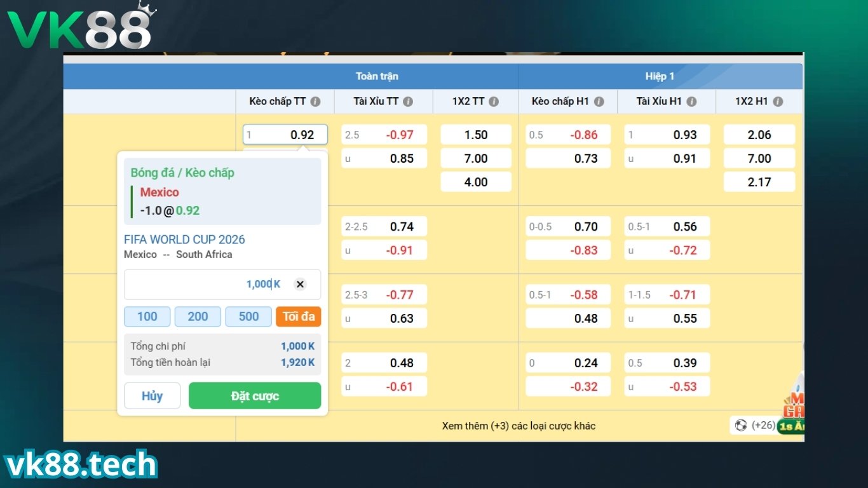Expand Xem thêm (+3) other bet types
This screenshot has width=868, height=488.
(x=519, y=426)
